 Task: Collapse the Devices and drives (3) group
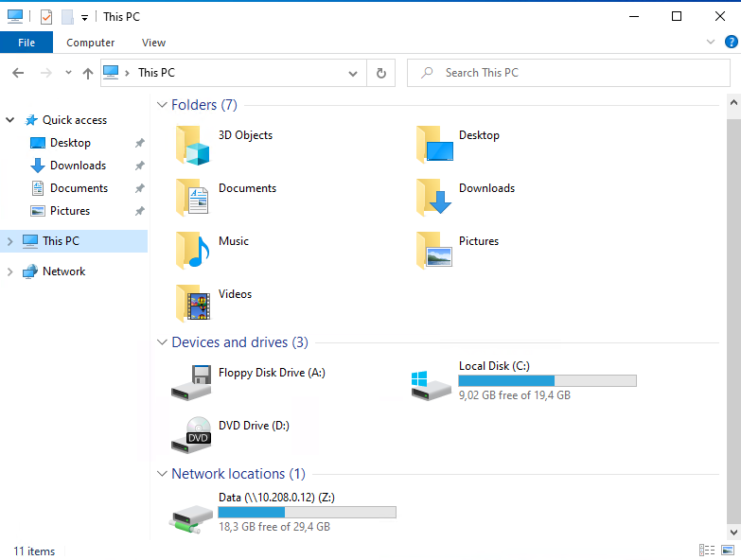tap(162, 342)
